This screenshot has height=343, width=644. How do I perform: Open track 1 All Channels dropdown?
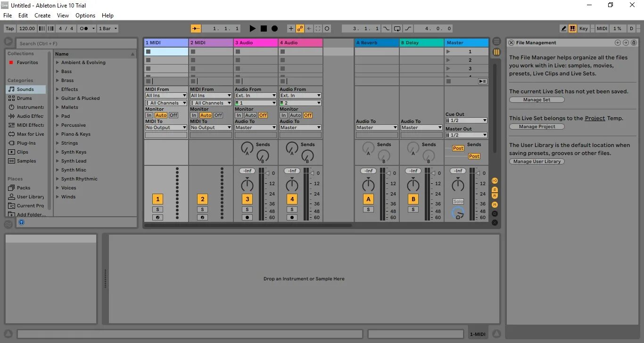(166, 103)
